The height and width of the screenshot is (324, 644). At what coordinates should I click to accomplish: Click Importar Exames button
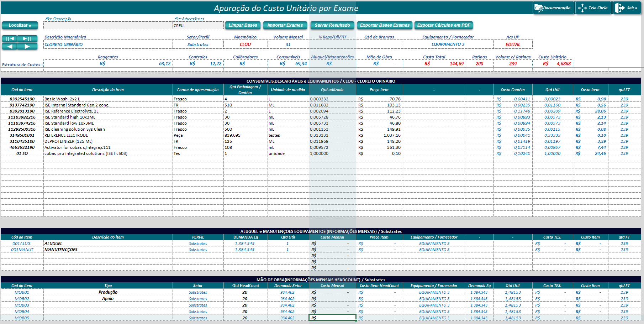(285, 25)
